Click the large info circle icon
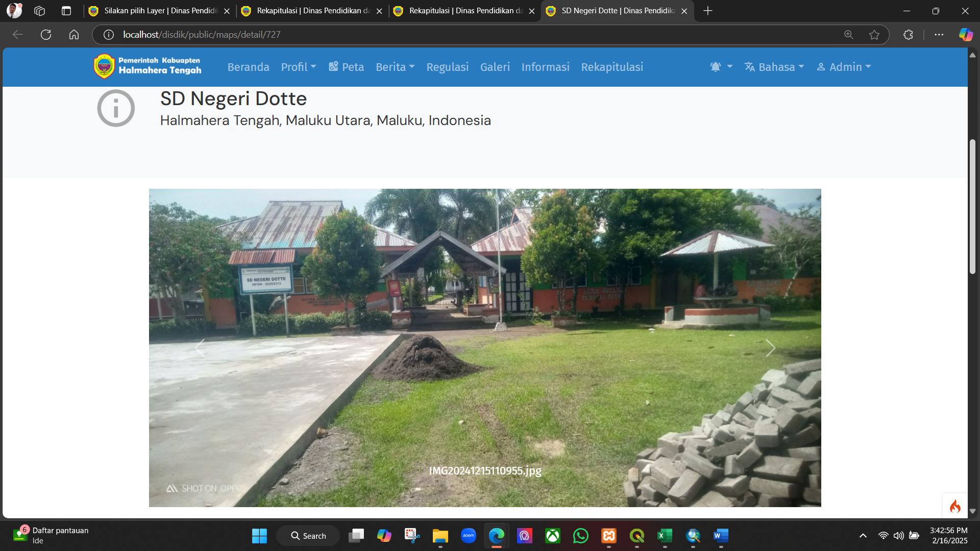This screenshot has height=551, width=980. click(x=116, y=108)
